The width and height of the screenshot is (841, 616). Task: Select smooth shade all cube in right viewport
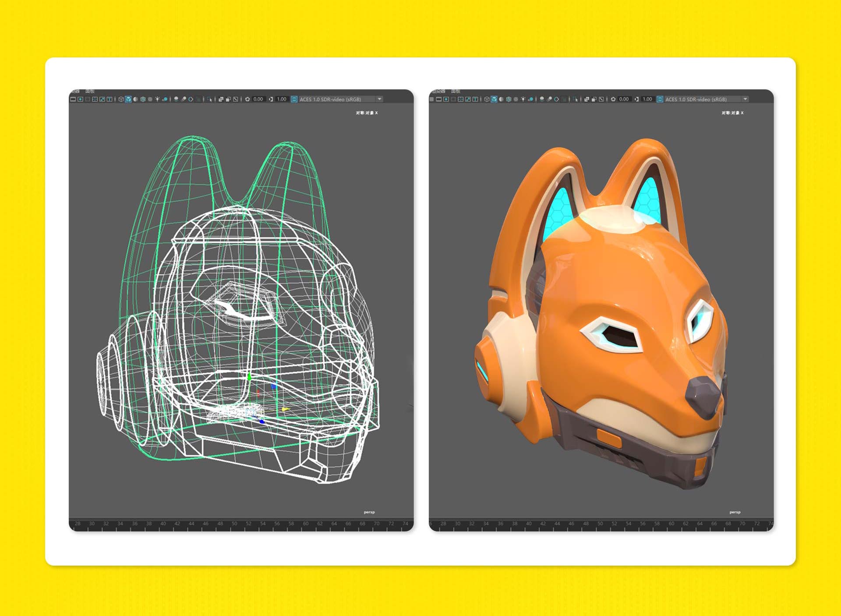494,99
